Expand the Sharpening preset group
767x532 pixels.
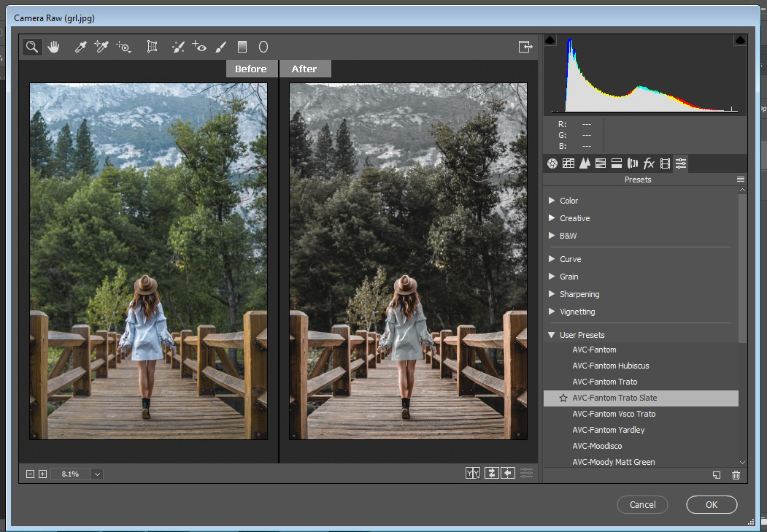(552, 294)
